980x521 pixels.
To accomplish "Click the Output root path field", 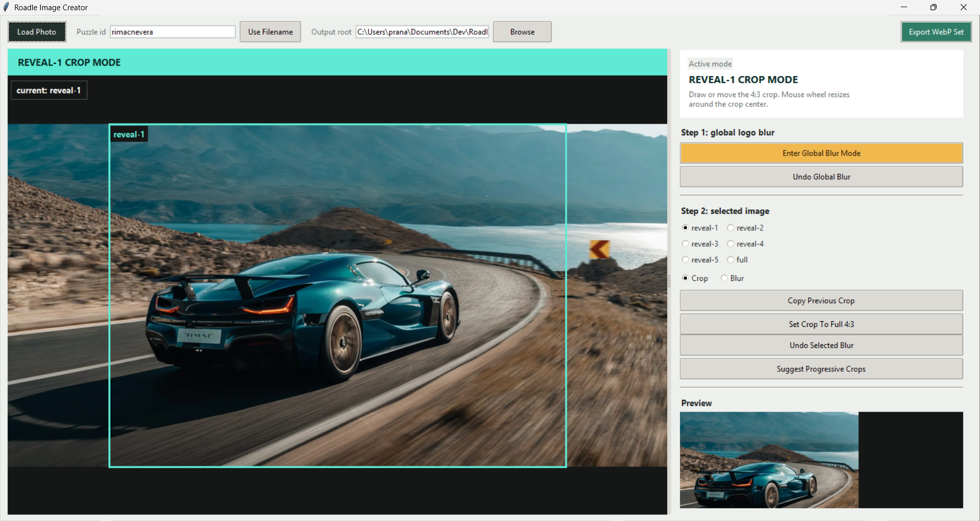I will click(x=422, y=32).
